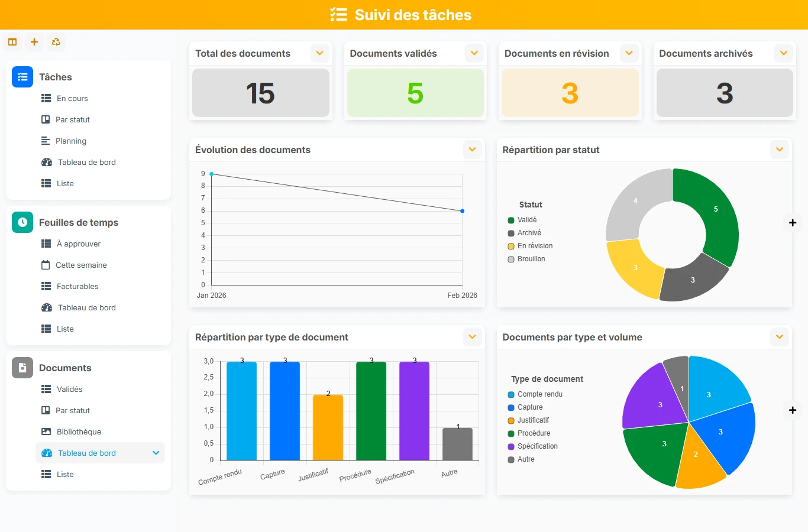808x532 pixels.
Task: Click the Documents en révision value 3
Action: click(x=570, y=93)
